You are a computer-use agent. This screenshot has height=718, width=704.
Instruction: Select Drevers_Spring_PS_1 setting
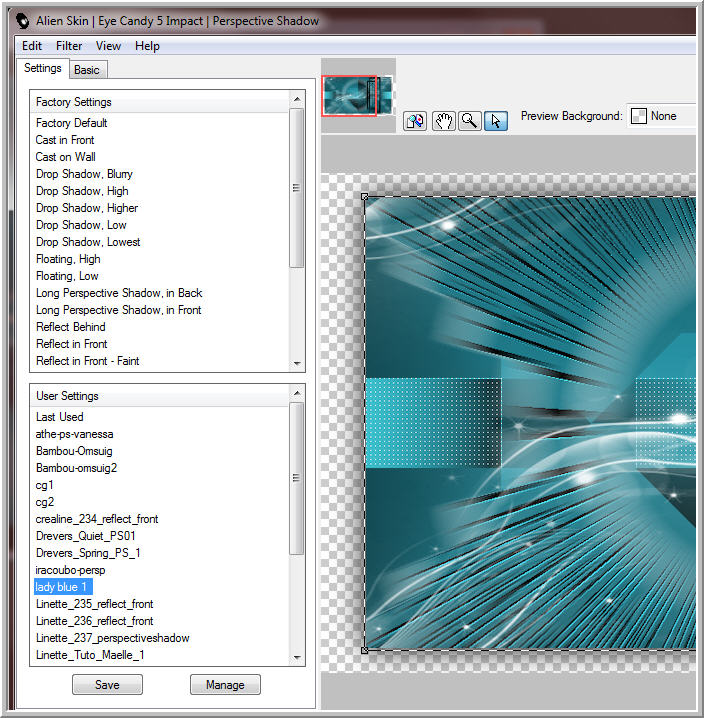[88, 553]
